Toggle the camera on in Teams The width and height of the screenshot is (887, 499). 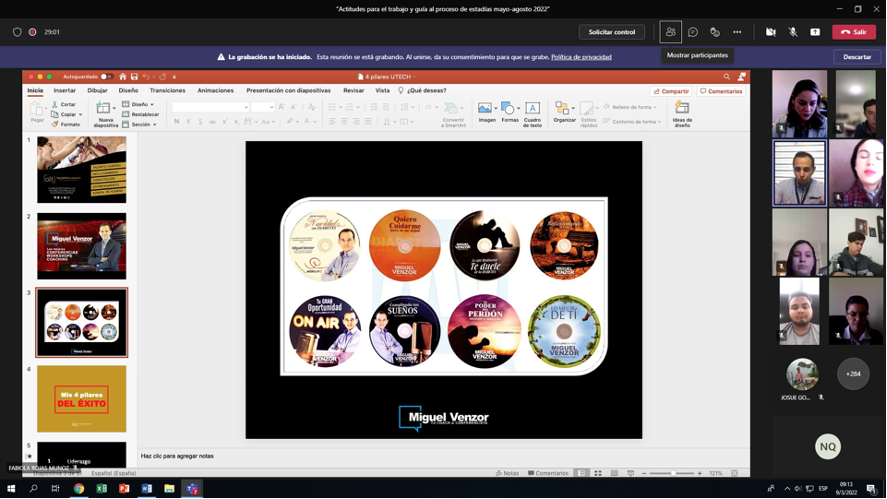tap(770, 32)
